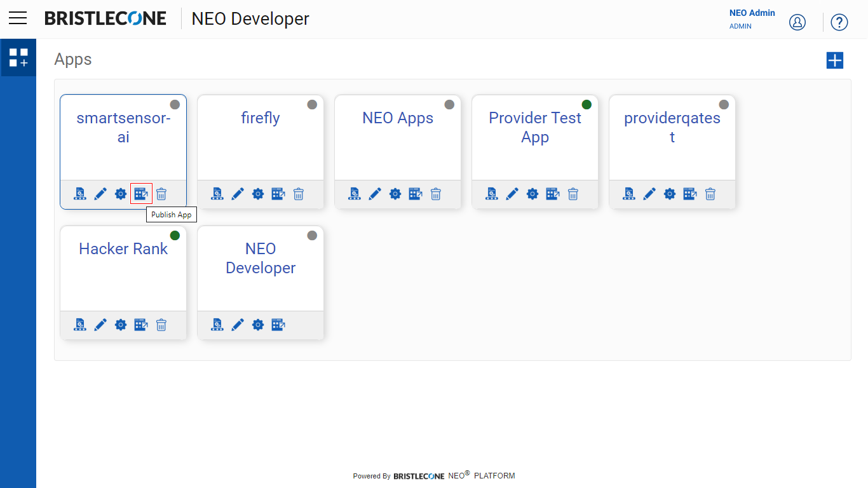This screenshot has height=488, width=868.
Task: Click document-gears icon on NEO Developer card
Action: tap(217, 325)
